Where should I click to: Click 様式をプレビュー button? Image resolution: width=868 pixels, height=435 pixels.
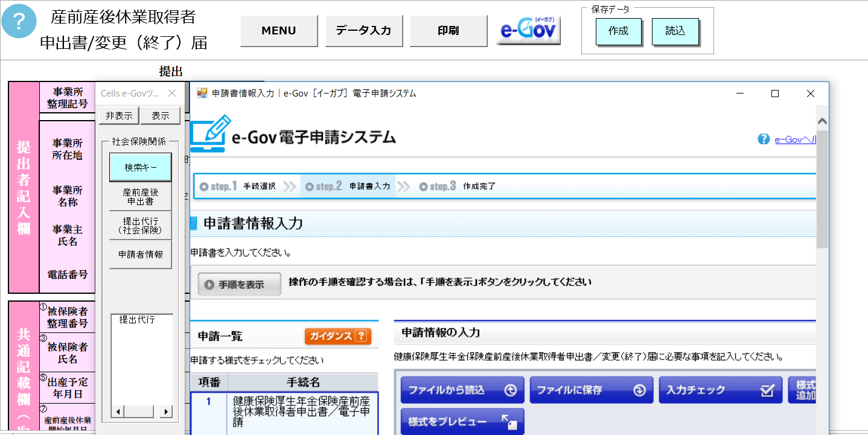[463, 422]
